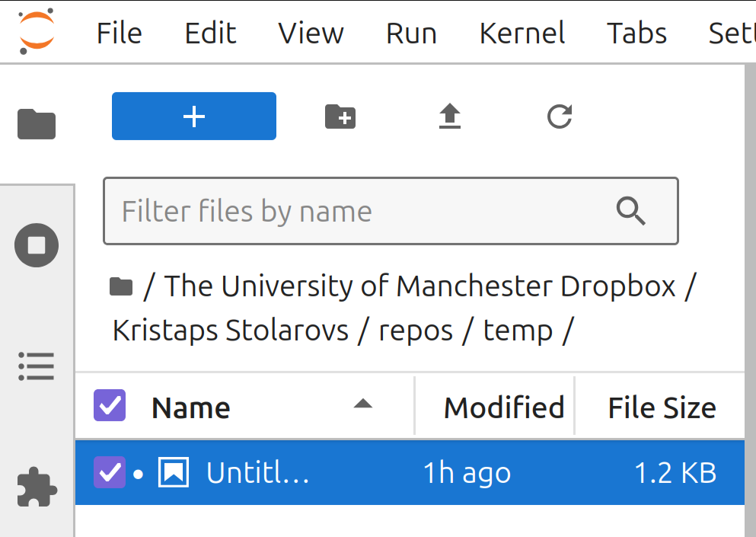Sort files by File Size column

(662, 408)
